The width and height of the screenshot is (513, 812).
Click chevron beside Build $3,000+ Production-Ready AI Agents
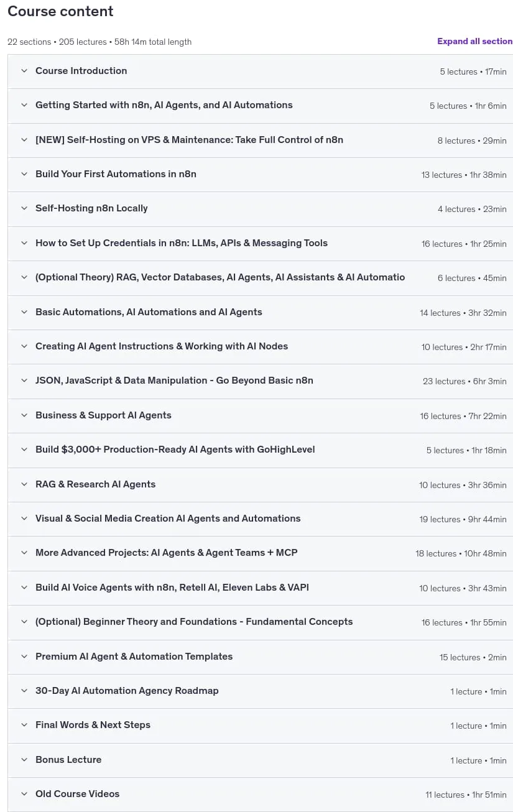pyautogui.click(x=24, y=450)
